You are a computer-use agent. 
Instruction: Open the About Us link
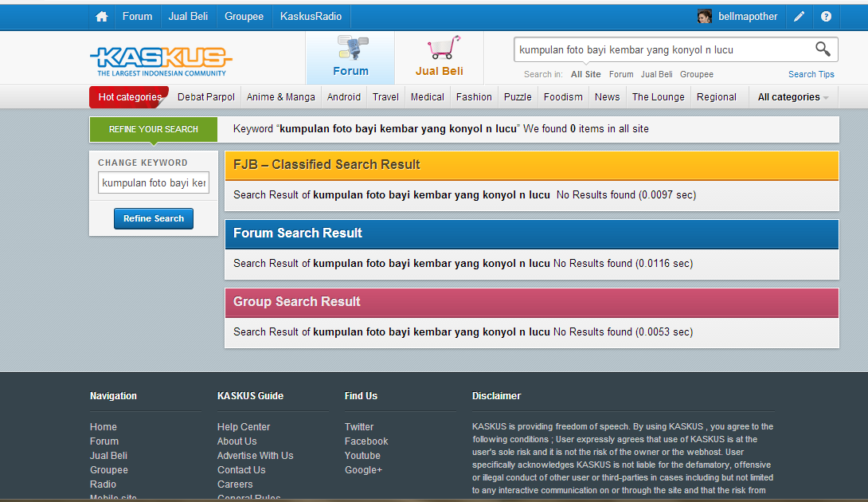pos(237,441)
